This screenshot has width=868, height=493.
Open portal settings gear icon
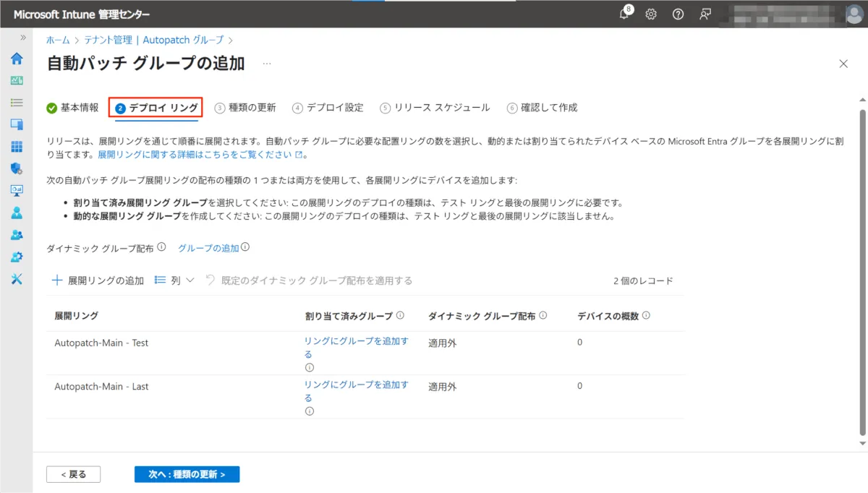[651, 14]
